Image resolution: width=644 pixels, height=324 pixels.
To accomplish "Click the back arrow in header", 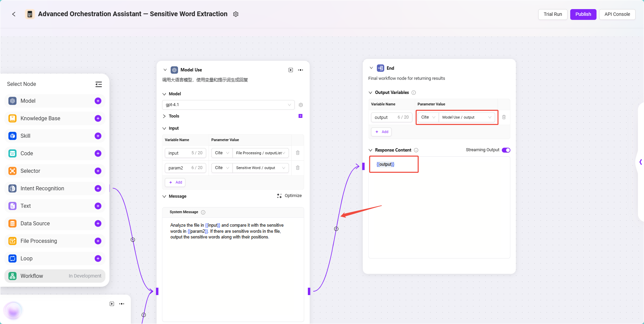I will pyautogui.click(x=14, y=14).
